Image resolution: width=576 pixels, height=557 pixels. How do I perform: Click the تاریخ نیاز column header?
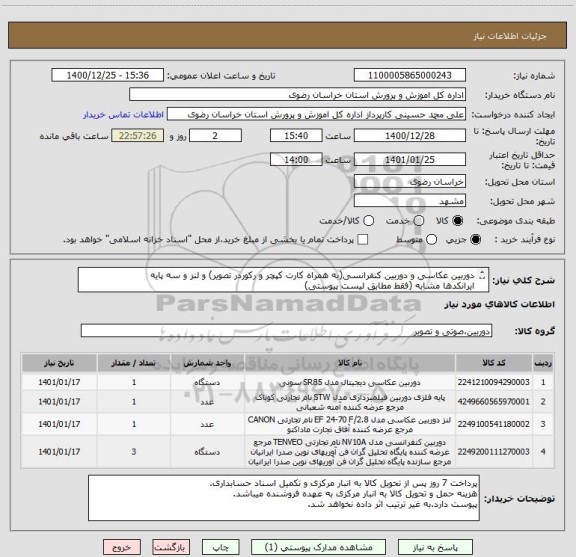coord(59,363)
